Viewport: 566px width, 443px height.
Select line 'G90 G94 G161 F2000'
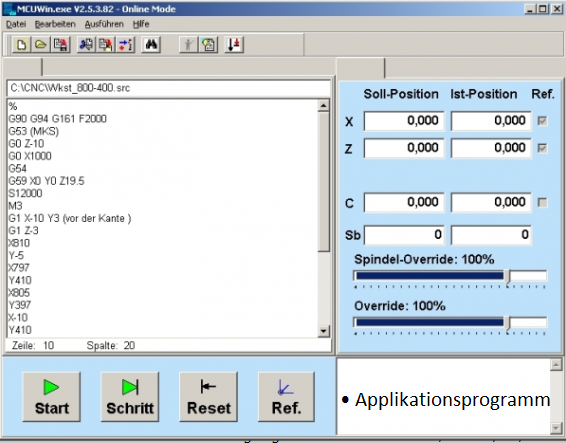pyautogui.click(x=57, y=119)
